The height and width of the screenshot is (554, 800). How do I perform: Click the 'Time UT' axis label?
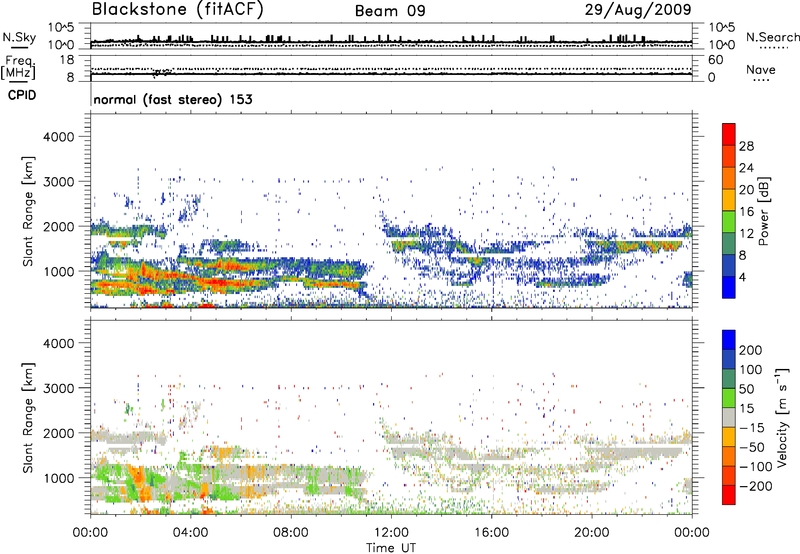tap(391, 548)
